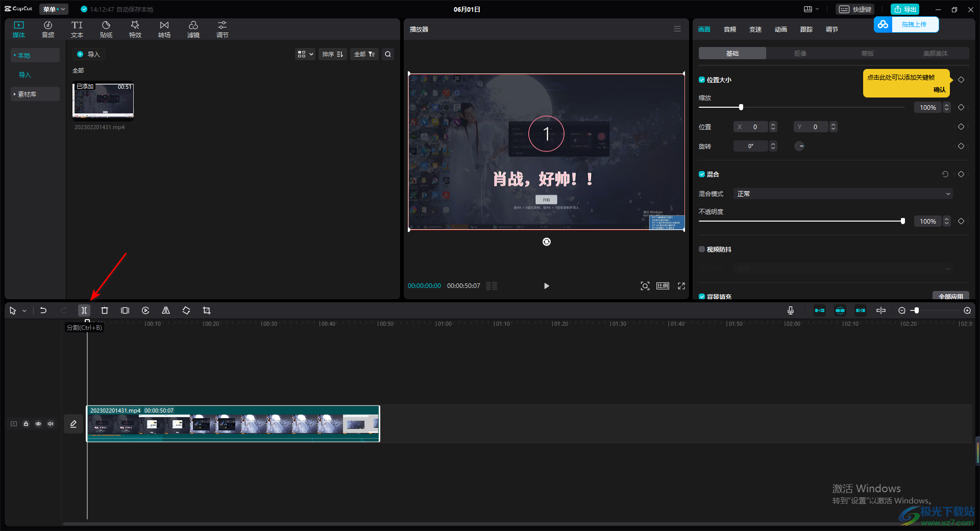Screen dimensions: 980x531
Task: Click the microphone record voiceover icon
Action: pyautogui.click(x=791, y=310)
